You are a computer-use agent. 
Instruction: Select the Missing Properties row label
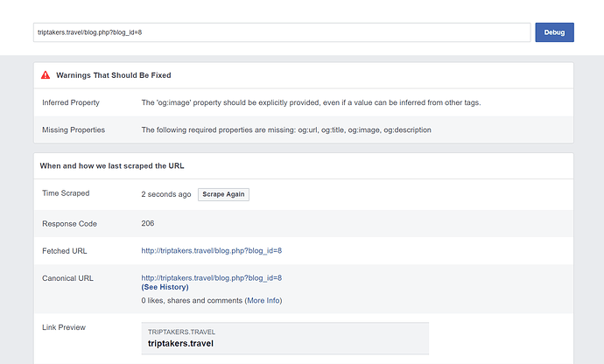pyautogui.click(x=74, y=129)
